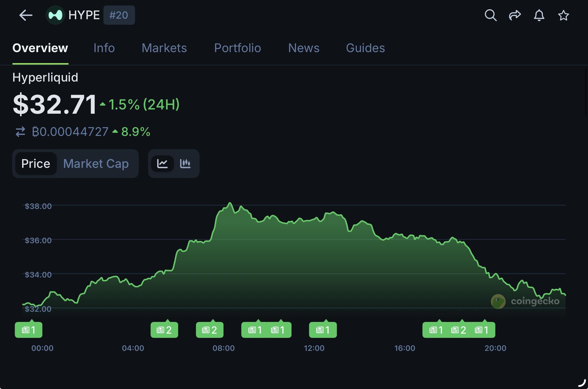
Task: Open the Portfolio tab
Action: (x=238, y=48)
